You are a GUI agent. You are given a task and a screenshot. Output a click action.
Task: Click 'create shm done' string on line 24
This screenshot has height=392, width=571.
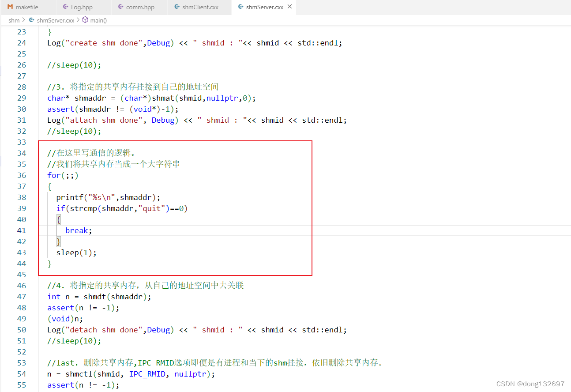[104, 43]
